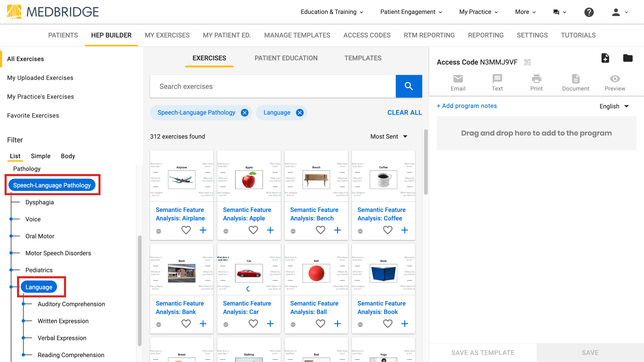Favorite the Bank exercise with the heart
Screen dimensions: 644x362
pyautogui.click(x=186, y=324)
